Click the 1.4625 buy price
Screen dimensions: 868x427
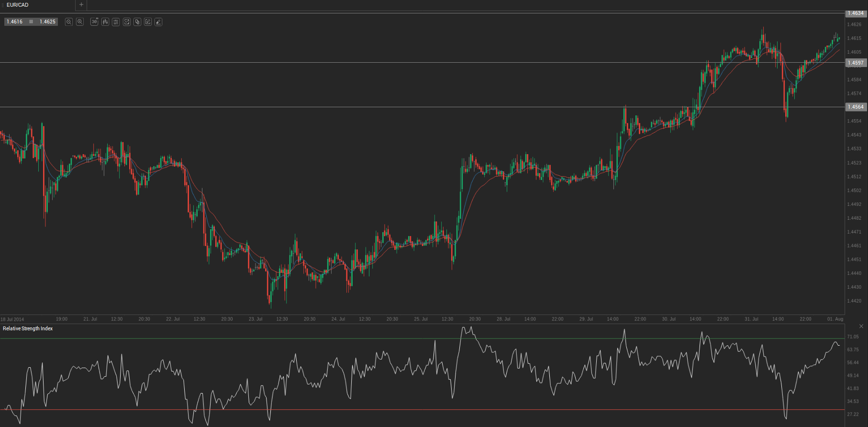47,22
